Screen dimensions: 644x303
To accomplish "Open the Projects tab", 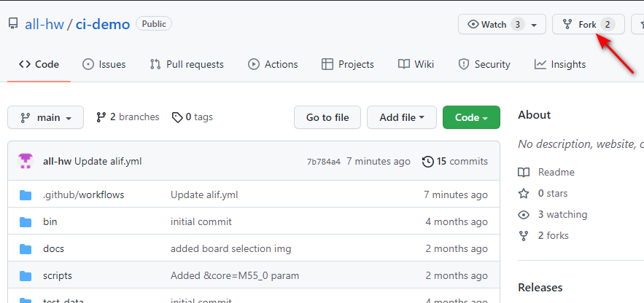I will 348,64.
